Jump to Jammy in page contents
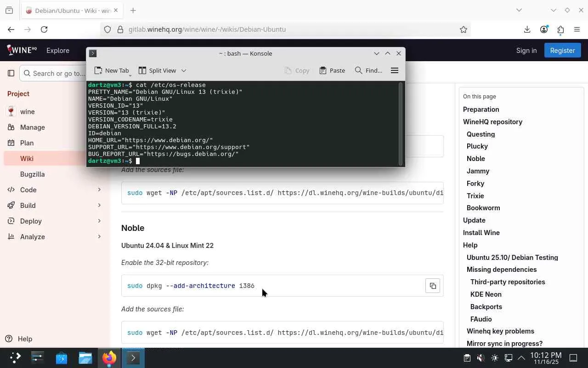Screen dimensions: 588x368 pyautogui.click(x=478, y=171)
